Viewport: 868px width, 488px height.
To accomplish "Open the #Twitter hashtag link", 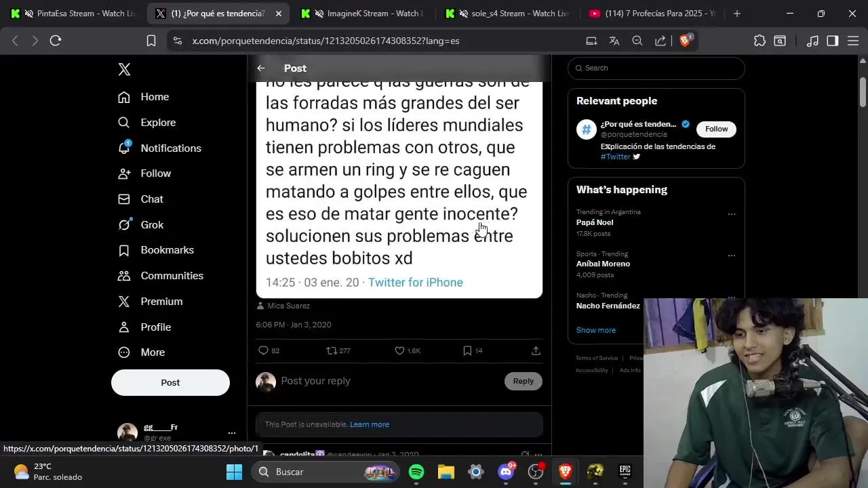I will 615,157.
